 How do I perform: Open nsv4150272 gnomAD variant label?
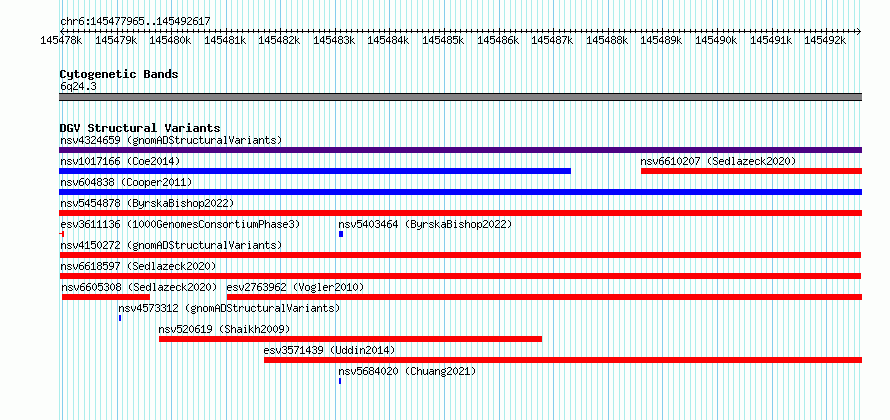(x=171, y=245)
